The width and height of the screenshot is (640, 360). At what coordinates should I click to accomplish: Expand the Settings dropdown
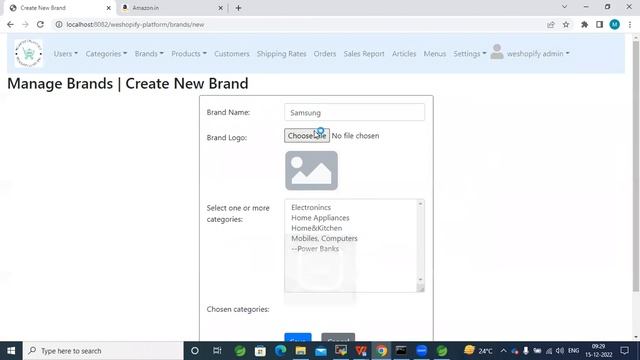(x=469, y=53)
